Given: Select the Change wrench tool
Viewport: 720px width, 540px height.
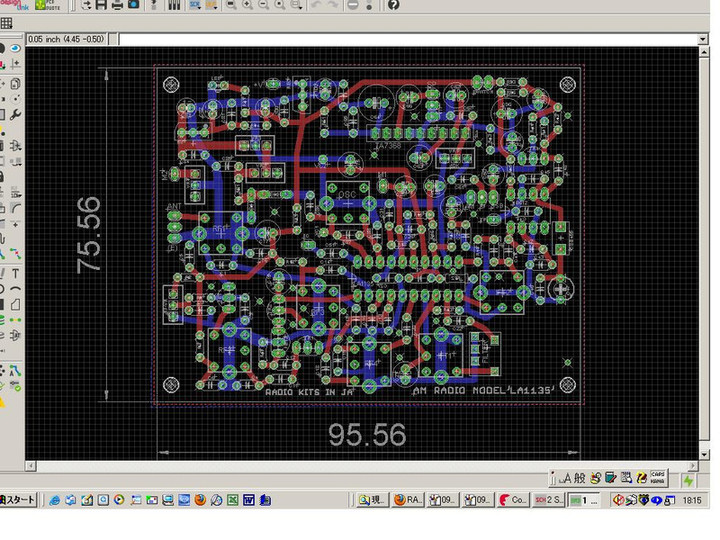Looking at the screenshot, I should 17,115.
